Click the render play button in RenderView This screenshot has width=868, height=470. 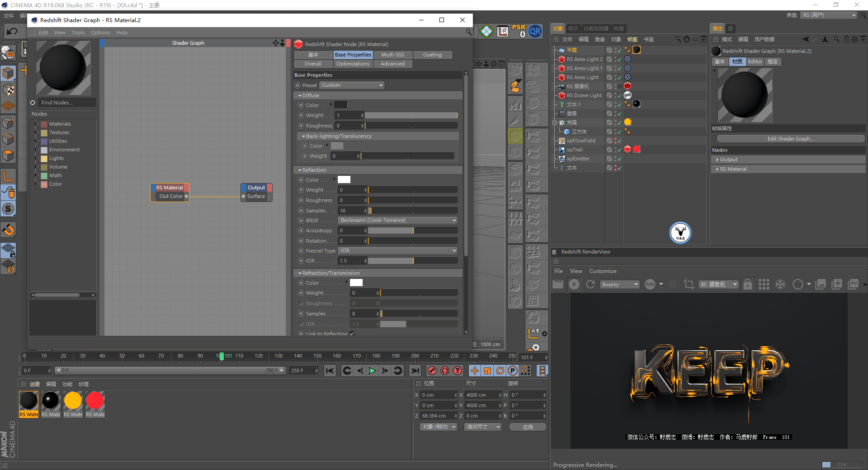[x=574, y=284]
